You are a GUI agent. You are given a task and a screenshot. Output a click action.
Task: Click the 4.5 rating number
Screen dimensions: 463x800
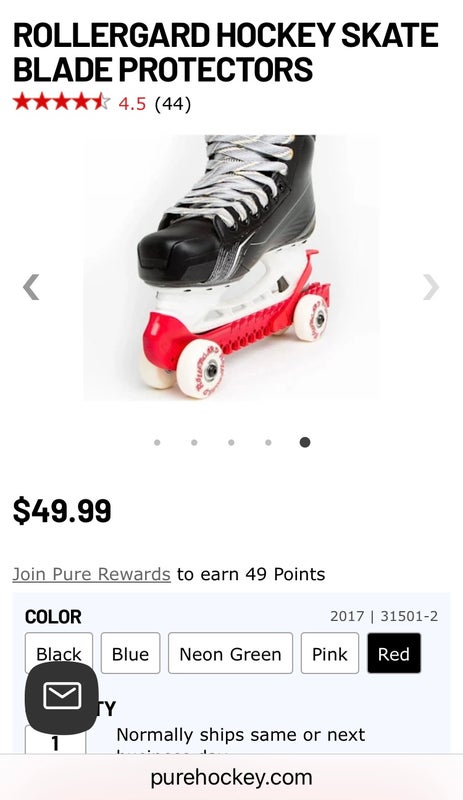point(132,104)
